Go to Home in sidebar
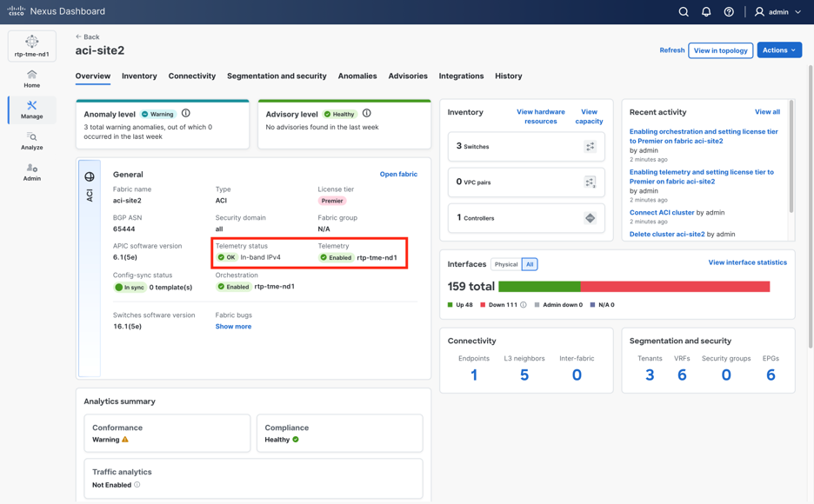The image size is (814, 504). click(x=31, y=79)
